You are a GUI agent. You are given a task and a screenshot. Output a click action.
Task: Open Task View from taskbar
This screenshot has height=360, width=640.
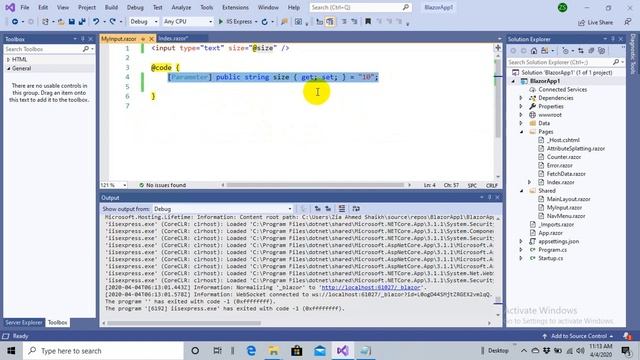[217, 351]
